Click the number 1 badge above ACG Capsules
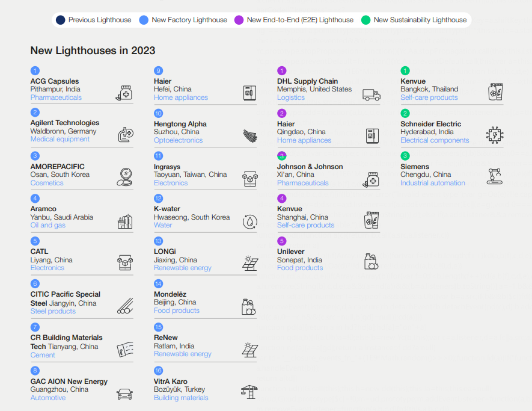The width and height of the screenshot is (532, 411). click(35, 70)
